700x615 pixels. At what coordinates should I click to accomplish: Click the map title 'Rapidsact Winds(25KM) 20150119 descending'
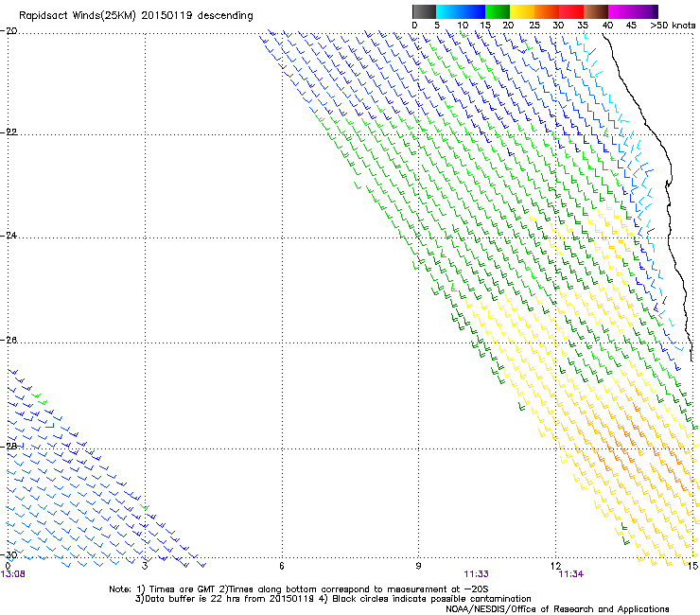click(x=135, y=16)
